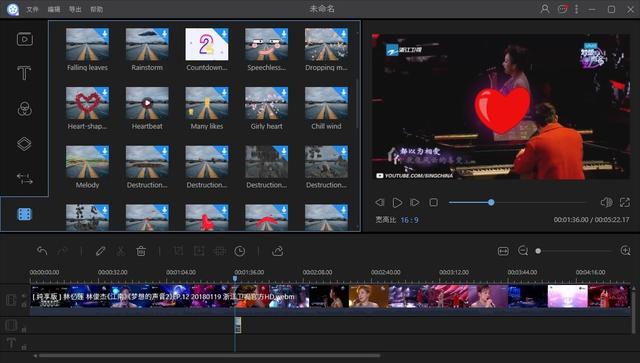This screenshot has width=640, height=363.
Task: Open the Text panel in sidebar
Action: tap(24, 73)
